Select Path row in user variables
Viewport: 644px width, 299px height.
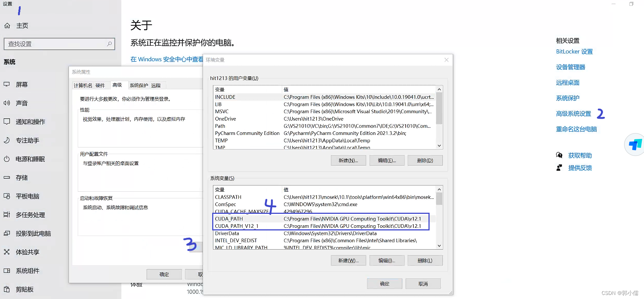[324, 126]
